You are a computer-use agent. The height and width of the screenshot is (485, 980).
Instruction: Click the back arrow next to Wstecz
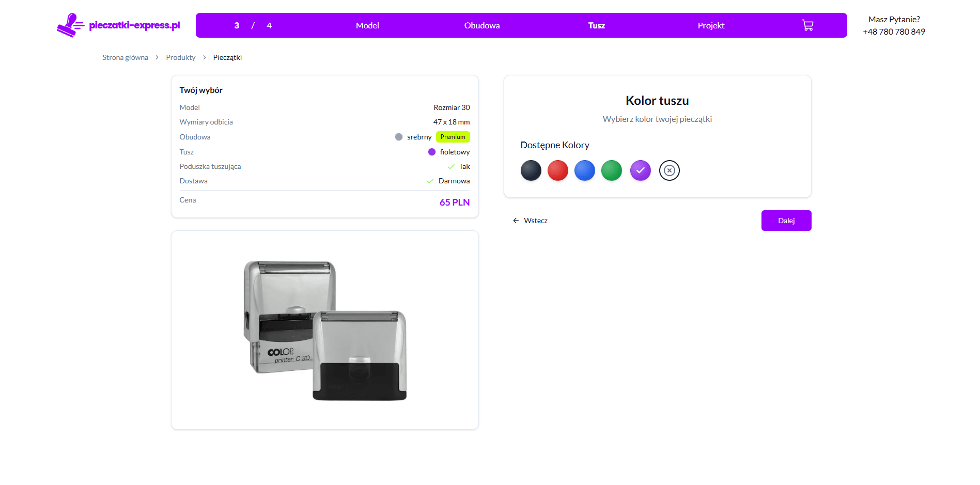point(515,221)
